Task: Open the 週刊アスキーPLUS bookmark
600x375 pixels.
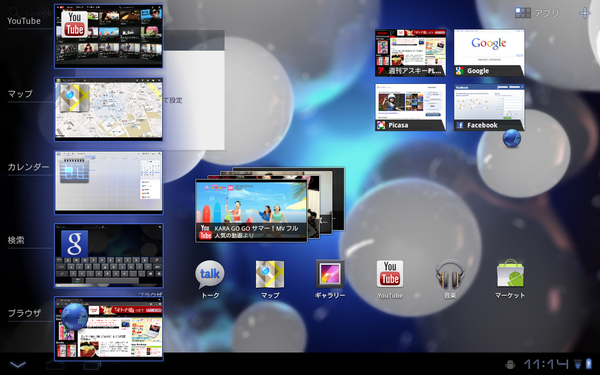Action: [410, 53]
